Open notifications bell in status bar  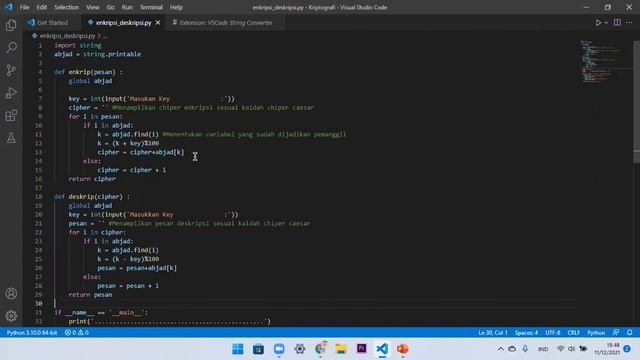pos(630,333)
